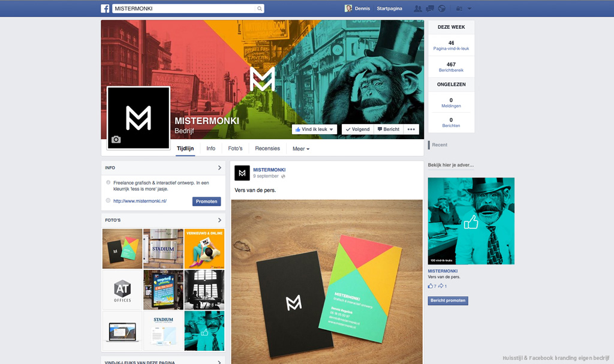Expand the FOTO'S section chevron
The image size is (614, 364).
[219, 220]
